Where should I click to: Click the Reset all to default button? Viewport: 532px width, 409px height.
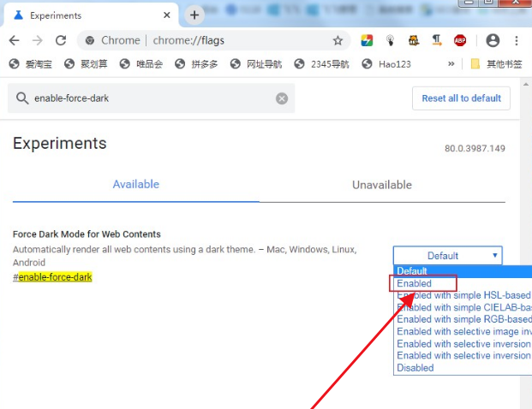(x=461, y=98)
